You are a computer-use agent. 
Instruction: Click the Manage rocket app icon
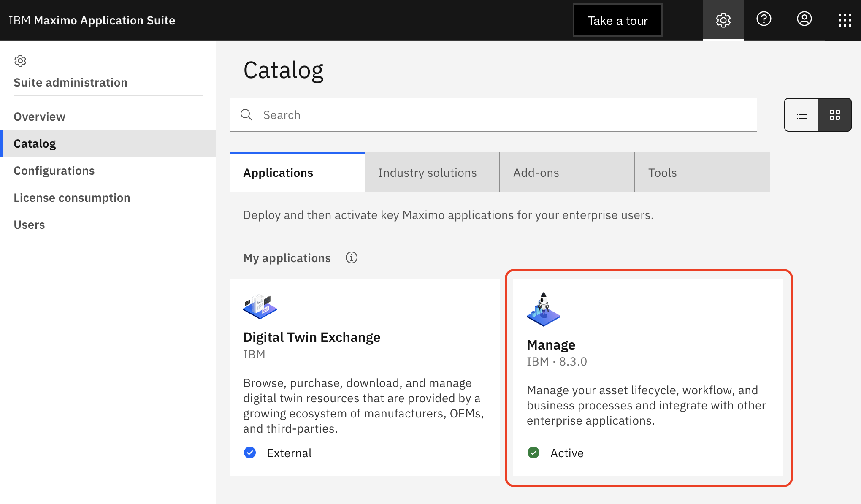[543, 309]
